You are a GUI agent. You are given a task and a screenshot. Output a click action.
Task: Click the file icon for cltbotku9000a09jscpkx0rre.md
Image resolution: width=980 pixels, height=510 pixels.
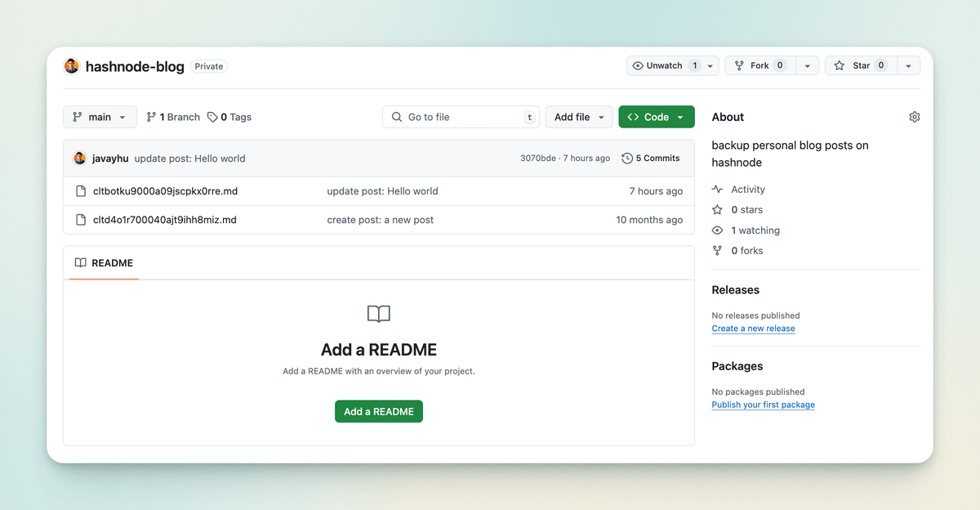pos(81,191)
